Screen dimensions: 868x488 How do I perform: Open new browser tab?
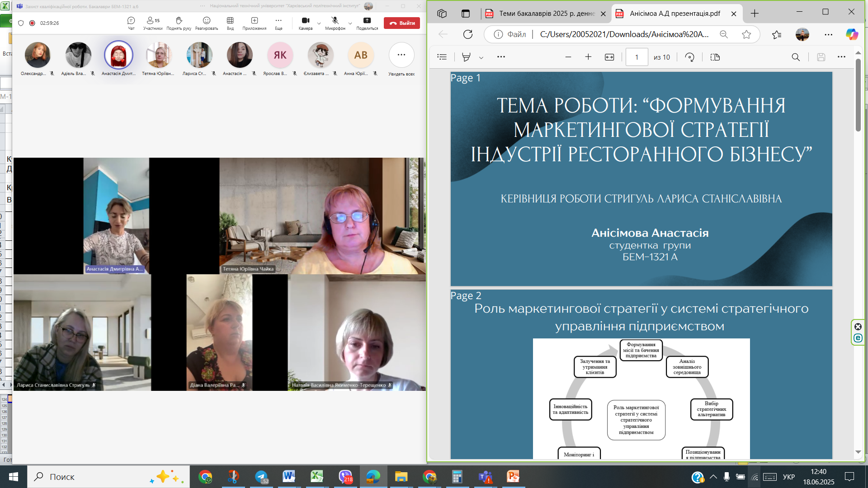(x=755, y=14)
